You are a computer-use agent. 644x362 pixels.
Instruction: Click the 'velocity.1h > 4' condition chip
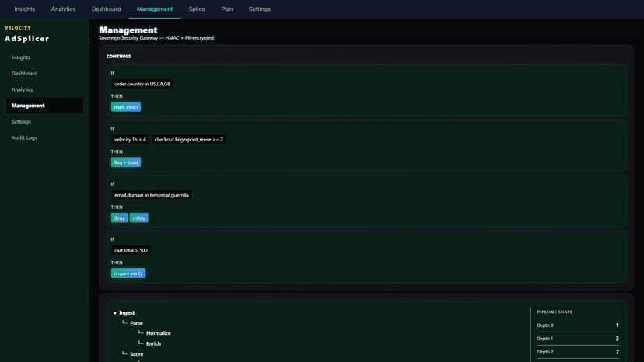(x=130, y=140)
